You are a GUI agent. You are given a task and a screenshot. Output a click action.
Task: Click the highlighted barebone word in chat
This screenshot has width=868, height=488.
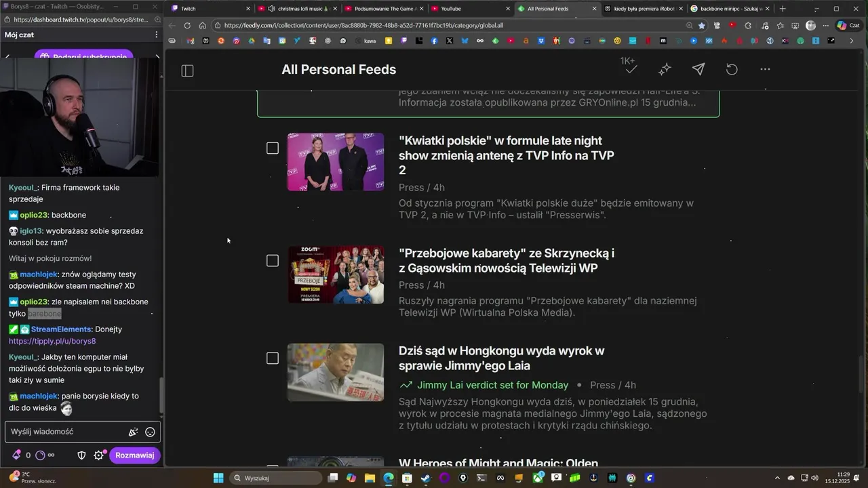tap(45, 314)
